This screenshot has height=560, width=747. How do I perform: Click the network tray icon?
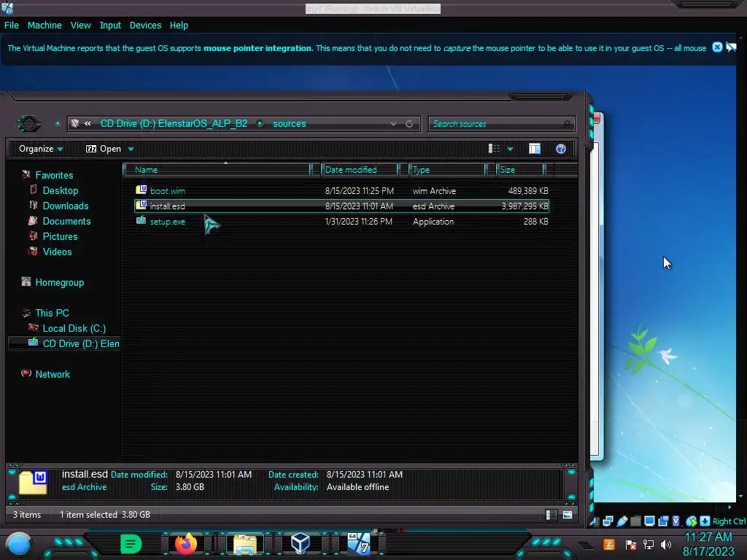point(649,544)
